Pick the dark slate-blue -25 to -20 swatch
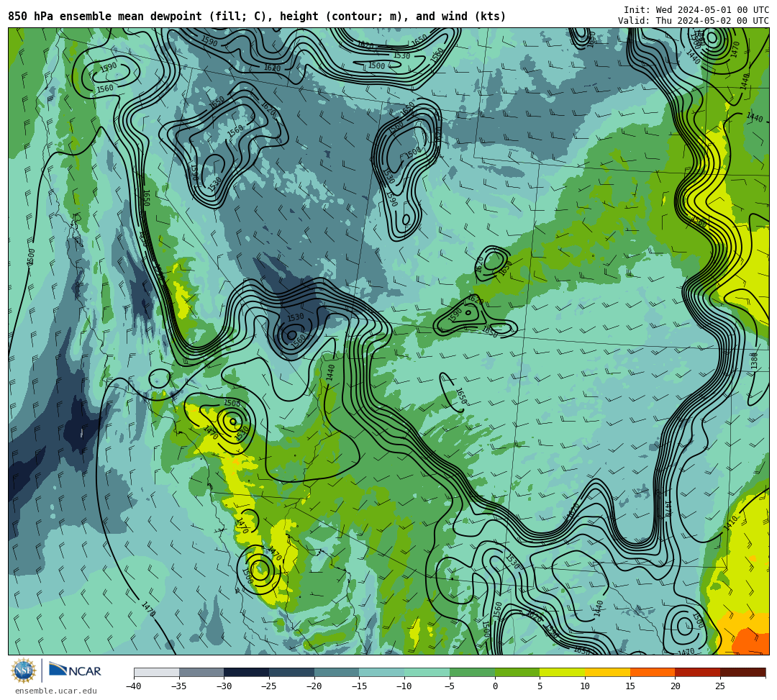 coord(292,672)
